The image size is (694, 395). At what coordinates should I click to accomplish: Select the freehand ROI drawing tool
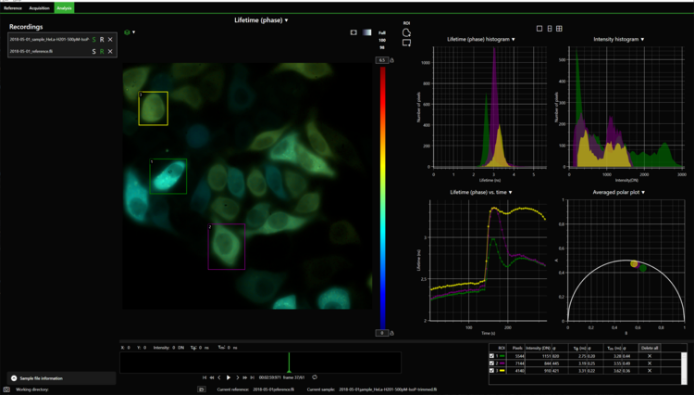point(406,33)
